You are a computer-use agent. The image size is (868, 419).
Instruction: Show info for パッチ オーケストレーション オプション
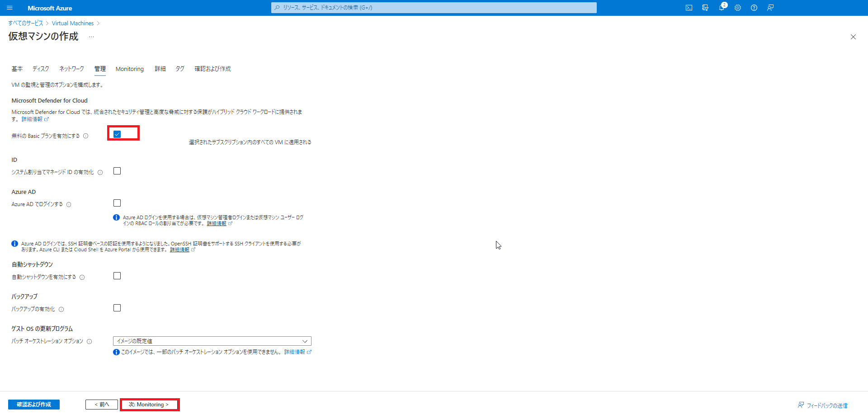click(89, 341)
